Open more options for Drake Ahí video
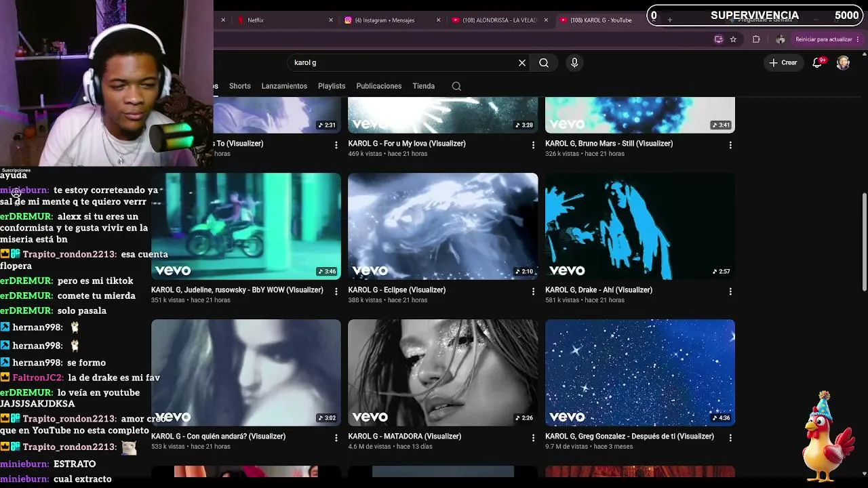868x488 pixels. click(730, 291)
